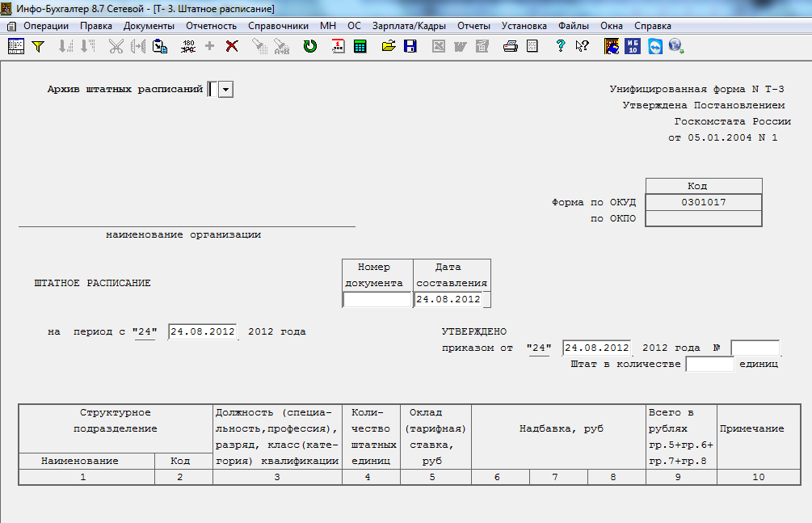Click the first sort arrow icon

[65, 47]
